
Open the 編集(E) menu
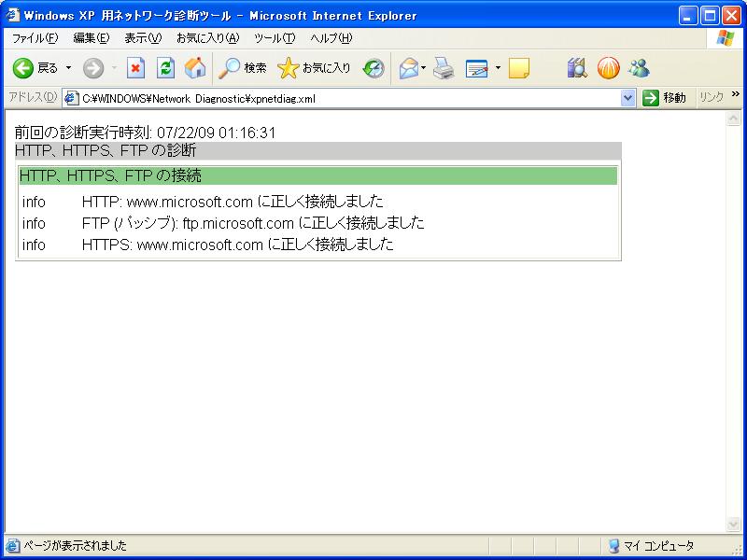tap(92, 38)
